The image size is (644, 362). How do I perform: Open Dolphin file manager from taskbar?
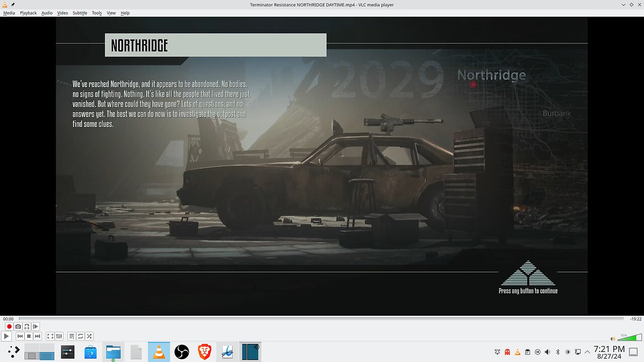(x=113, y=351)
